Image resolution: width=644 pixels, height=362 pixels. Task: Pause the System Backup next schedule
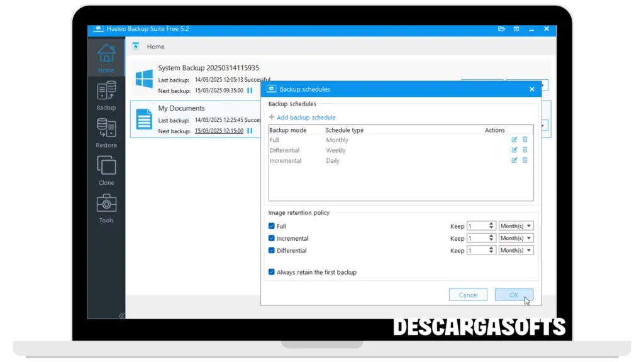(x=250, y=90)
